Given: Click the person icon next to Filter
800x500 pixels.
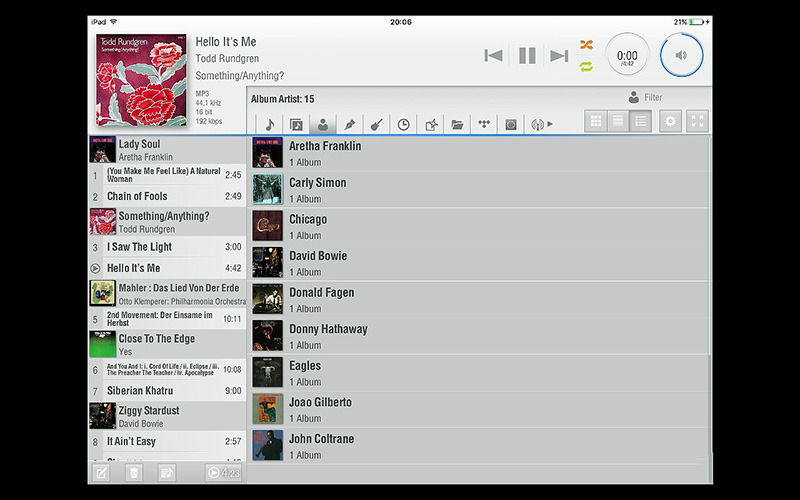Looking at the screenshot, I should 634,97.
